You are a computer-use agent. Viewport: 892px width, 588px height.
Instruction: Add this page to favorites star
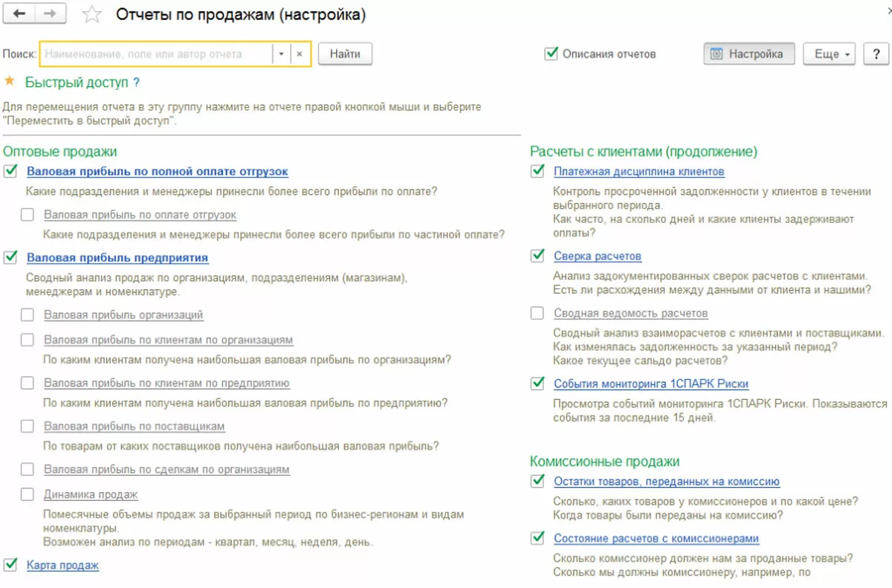coord(92,15)
